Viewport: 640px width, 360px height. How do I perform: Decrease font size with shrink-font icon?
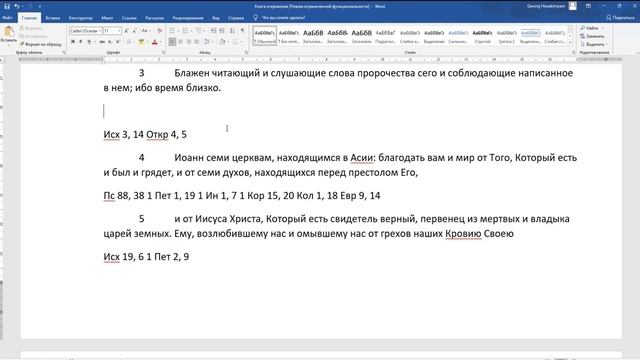(x=134, y=31)
